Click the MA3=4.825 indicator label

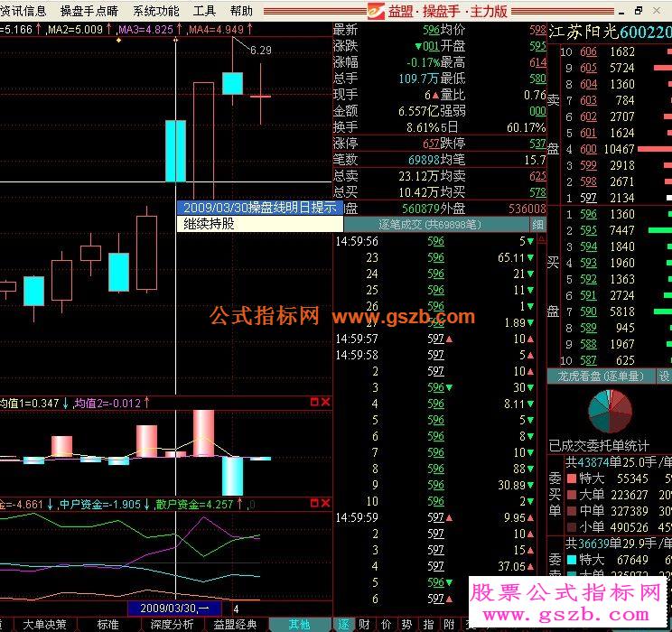tap(145, 30)
